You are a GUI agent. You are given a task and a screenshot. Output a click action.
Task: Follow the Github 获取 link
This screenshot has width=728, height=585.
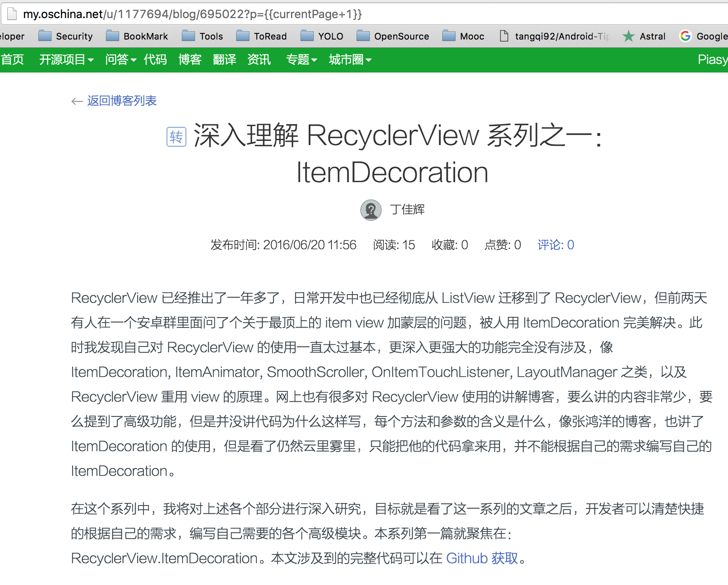pyautogui.click(x=482, y=558)
